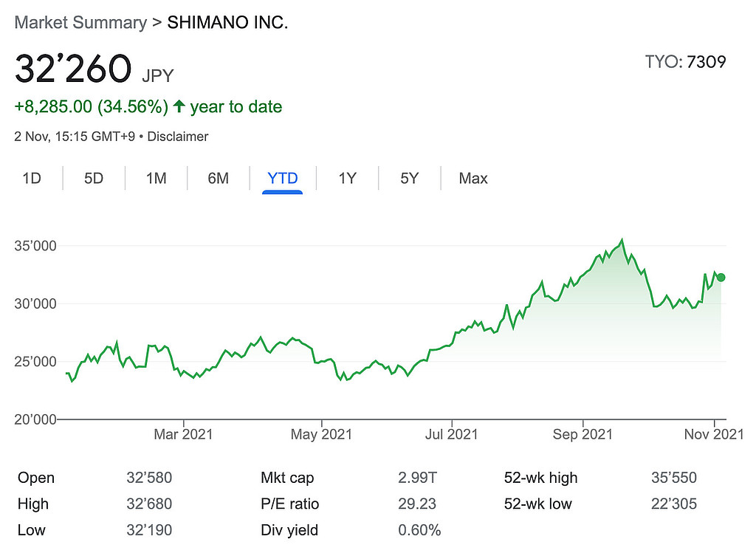
Task: Click the green current-price dot on chart
Action: pyautogui.click(x=721, y=278)
